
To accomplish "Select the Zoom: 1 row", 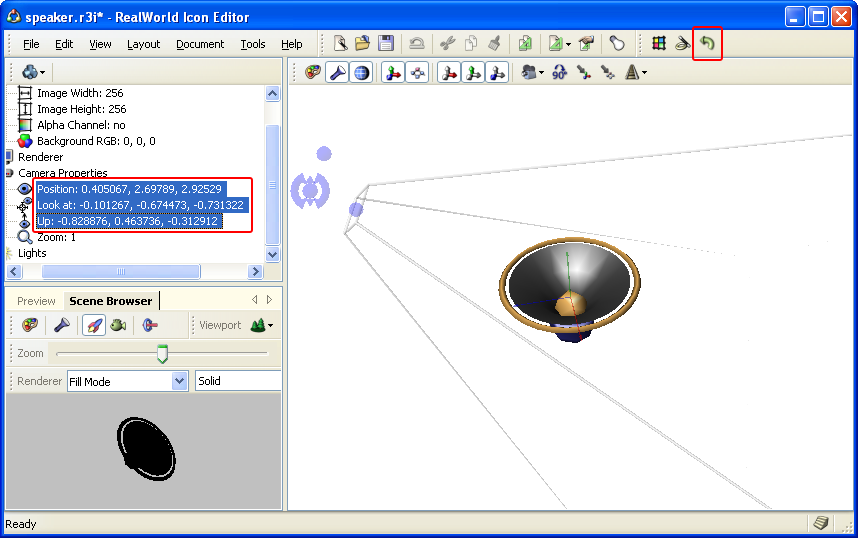I will (x=56, y=237).
